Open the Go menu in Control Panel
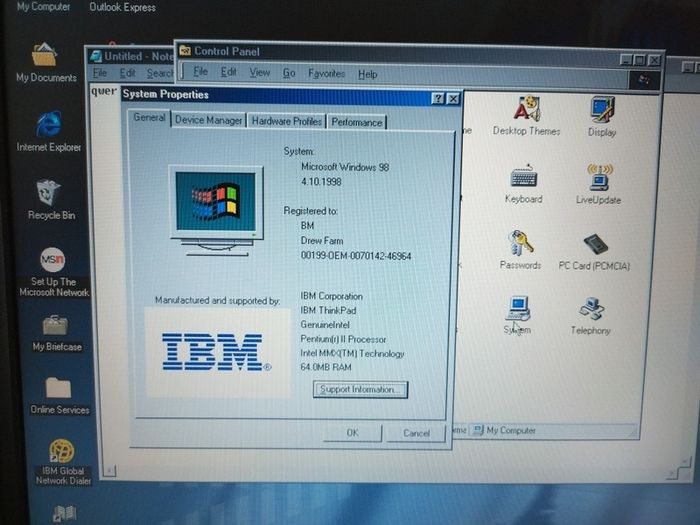This screenshot has height=525, width=700. (289, 73)
